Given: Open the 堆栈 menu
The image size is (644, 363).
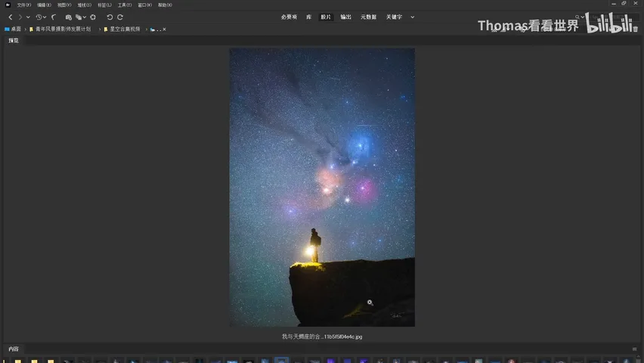Looking at the screenshot, I should pyautogui.click(x=84, y=5).
